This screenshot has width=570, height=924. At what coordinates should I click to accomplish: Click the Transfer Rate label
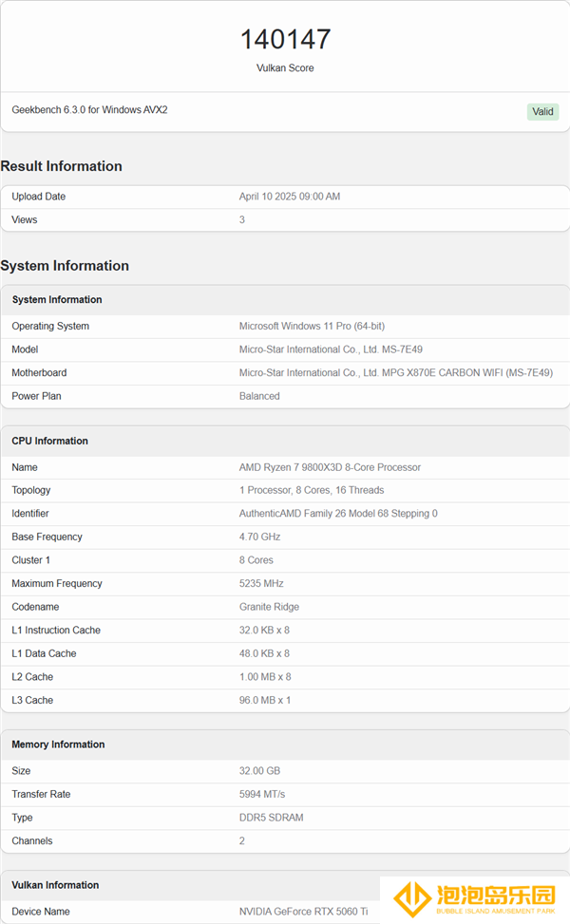(x=41, y=794)
